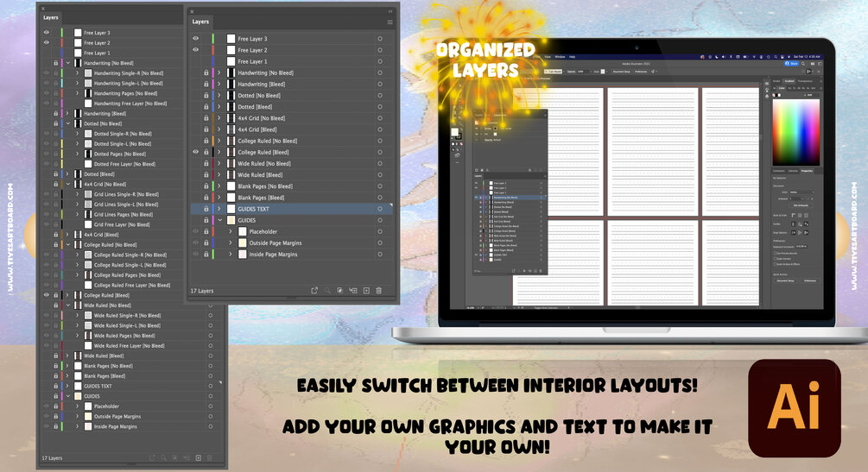
Task: Click lock icon on GUIDES TEXT in front panel
Action: [206, 209]
